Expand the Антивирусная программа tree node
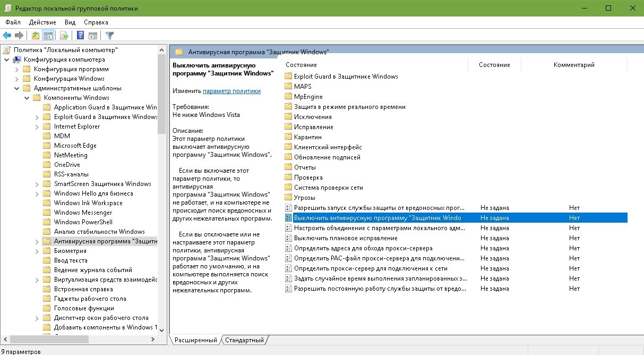Viewport: 644px width, 355px height. pyautogui.click(x=37, y=241)
